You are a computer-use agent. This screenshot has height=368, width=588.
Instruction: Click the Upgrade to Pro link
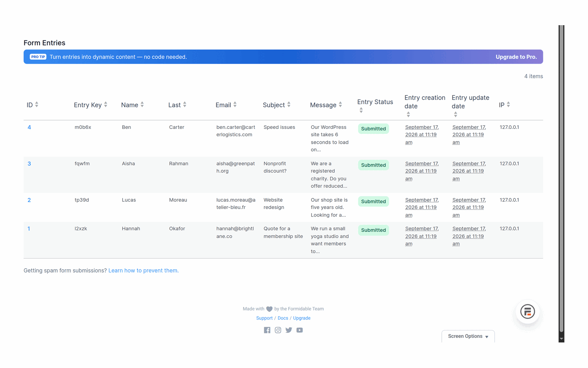(x=516, y=57)
